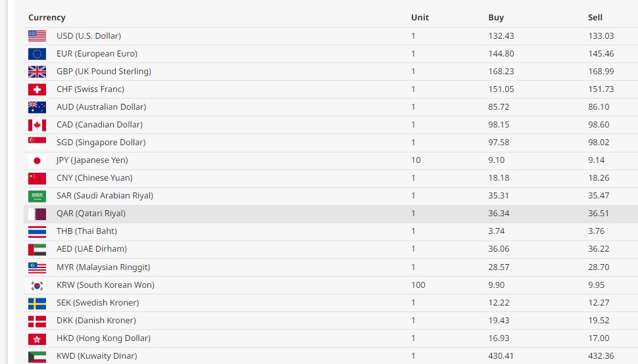Click the Unit column header
Screen dimensions: 638x364
point(420,18)
